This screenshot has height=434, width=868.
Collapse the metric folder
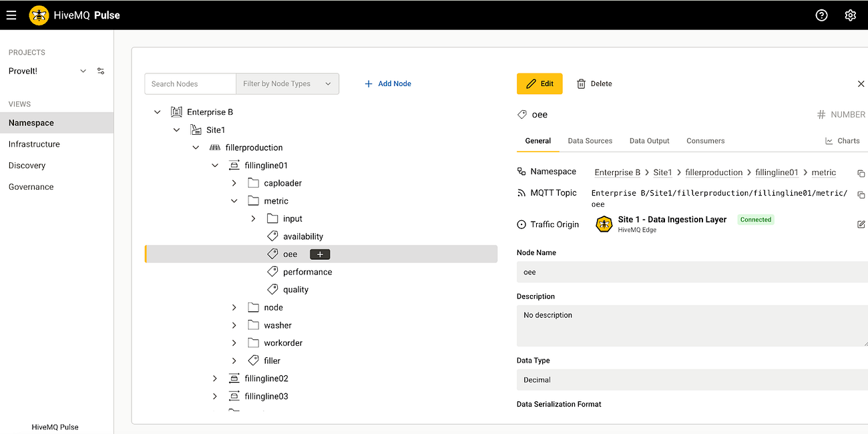tap(234, 201)
